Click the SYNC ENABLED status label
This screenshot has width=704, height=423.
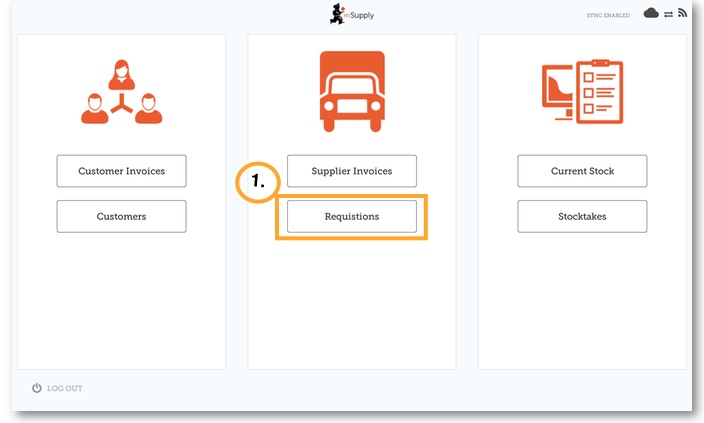(x=608, y=15)
